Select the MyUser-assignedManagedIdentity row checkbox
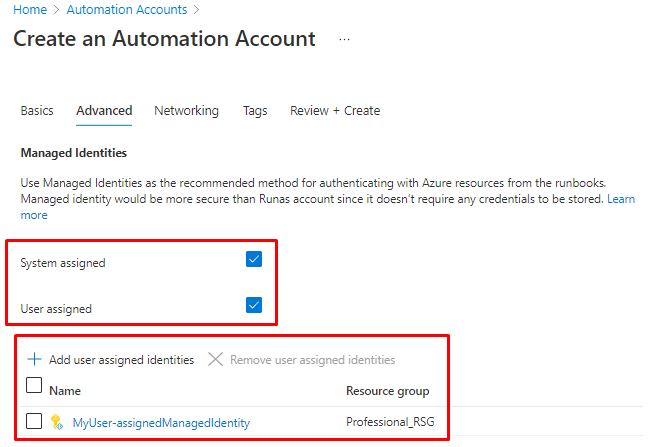Image resolution: width=650 pixels, height=447 pixels. tap(33, 421)
